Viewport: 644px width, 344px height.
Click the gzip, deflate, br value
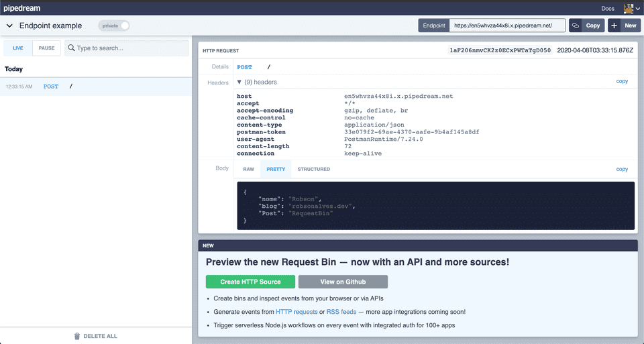376,111
